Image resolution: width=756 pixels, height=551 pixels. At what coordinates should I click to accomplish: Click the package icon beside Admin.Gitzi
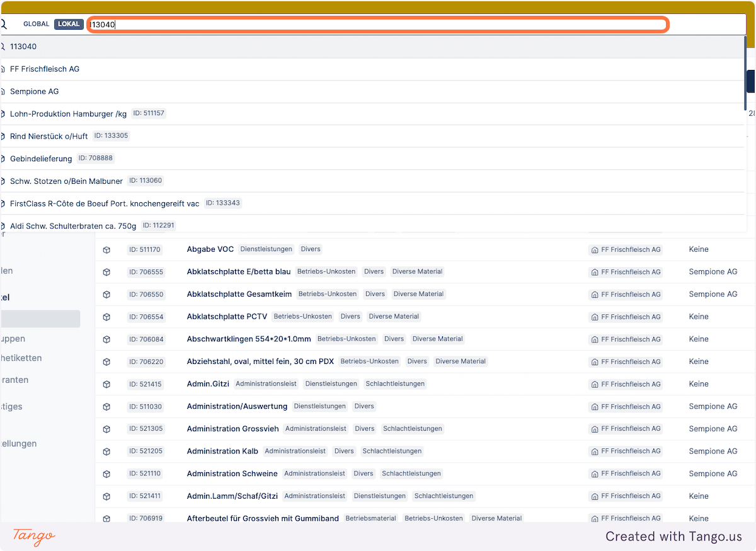(x=106, y=384)
